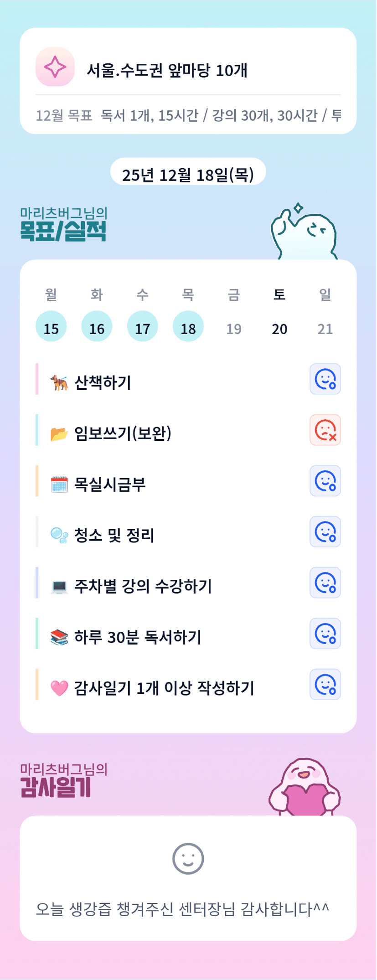The width and height of the screenshot is (377, 980).
Task: Open the 하루 30분 독서하기 goal
Action: pos(138,637)
